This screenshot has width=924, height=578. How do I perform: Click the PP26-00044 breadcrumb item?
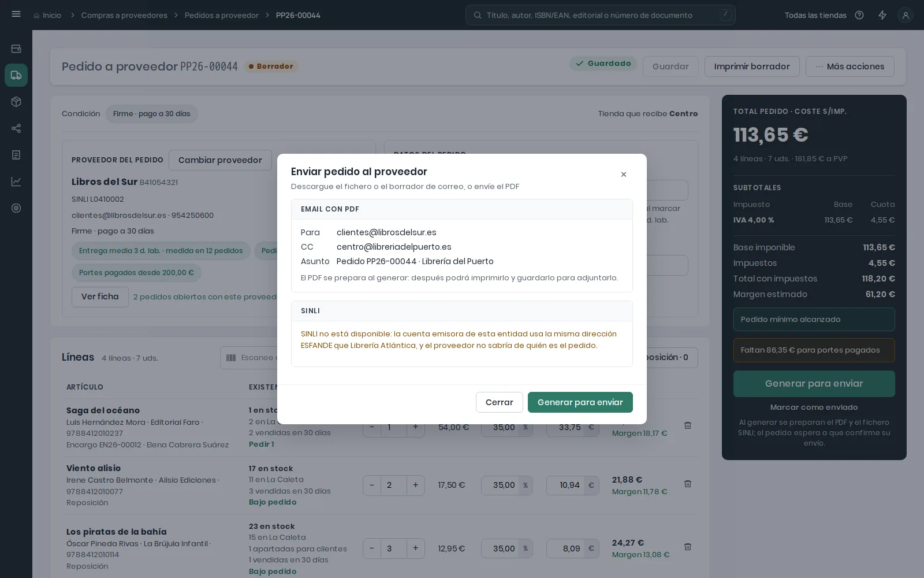tap(298, 16)
